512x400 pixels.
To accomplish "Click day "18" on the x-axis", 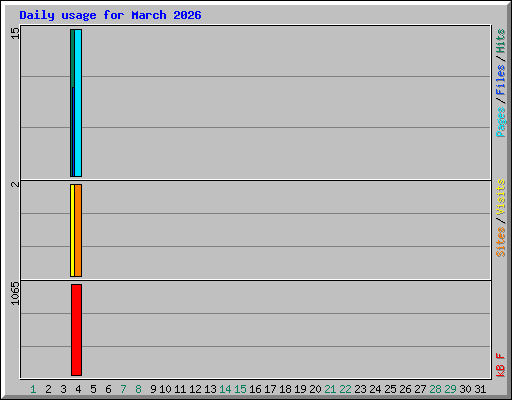I will tap(285, 389).
